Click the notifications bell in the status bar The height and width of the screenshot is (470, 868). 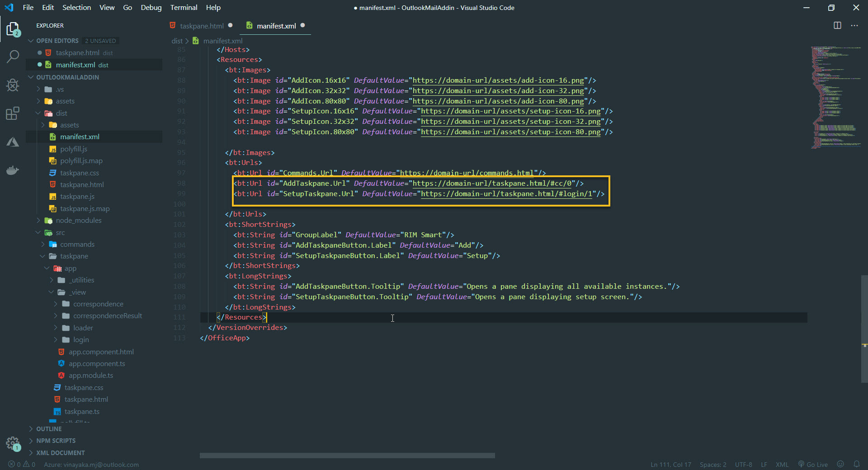click(857, 464)
